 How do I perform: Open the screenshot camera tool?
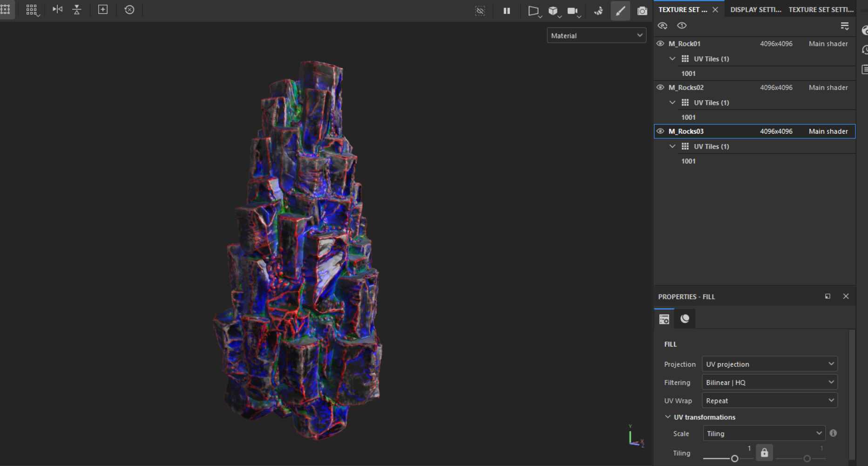(642, 10)
